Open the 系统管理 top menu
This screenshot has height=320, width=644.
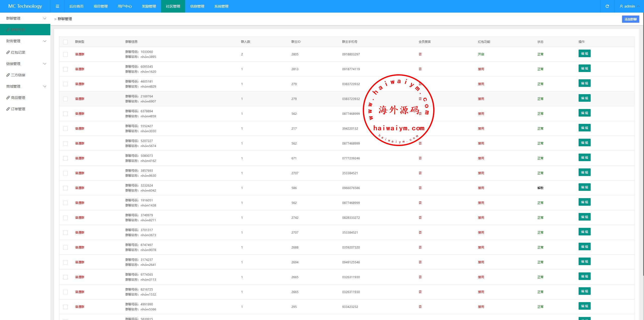(221, 6)
